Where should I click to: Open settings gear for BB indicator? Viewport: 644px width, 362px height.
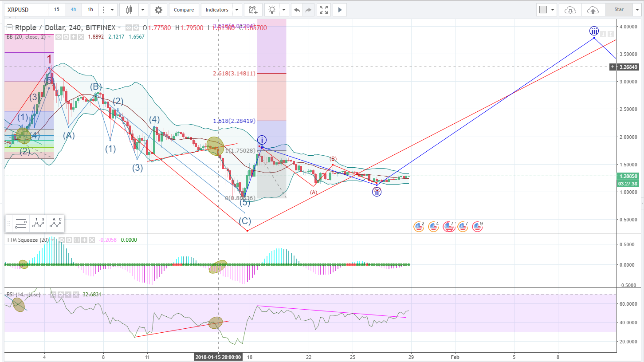(66, 37)
